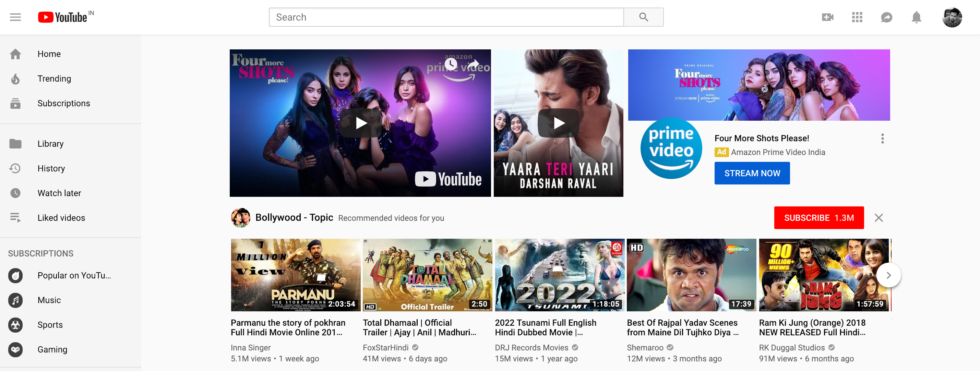Open the 2022 Tsunami movie thumbnail

click(560, 275)
